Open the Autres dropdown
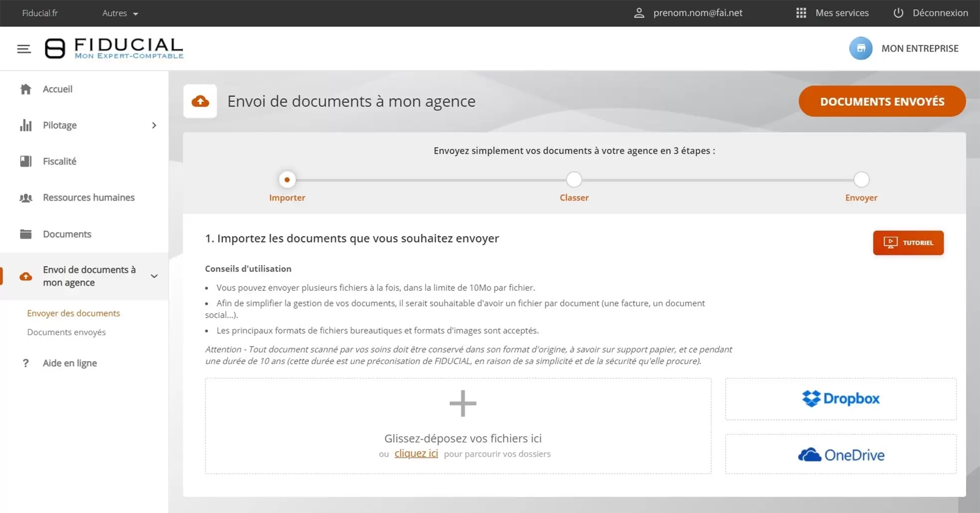Image resolution: width=980 pixels, height=513 pixels. coord(120,13)
